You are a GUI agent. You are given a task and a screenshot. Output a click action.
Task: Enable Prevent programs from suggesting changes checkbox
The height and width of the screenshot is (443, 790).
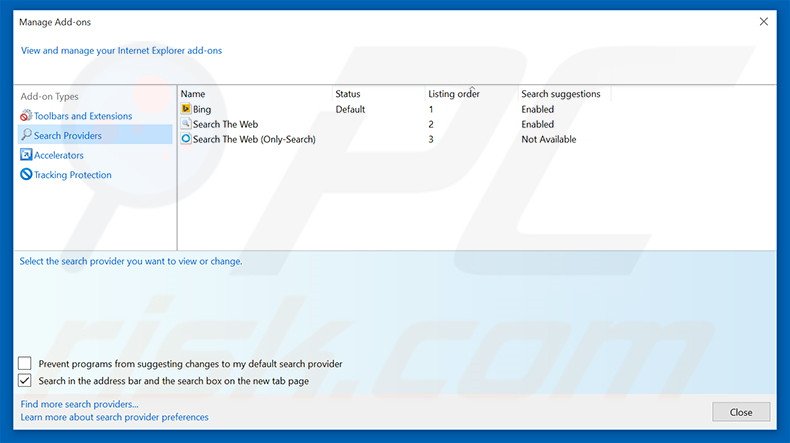click(25, 363)
